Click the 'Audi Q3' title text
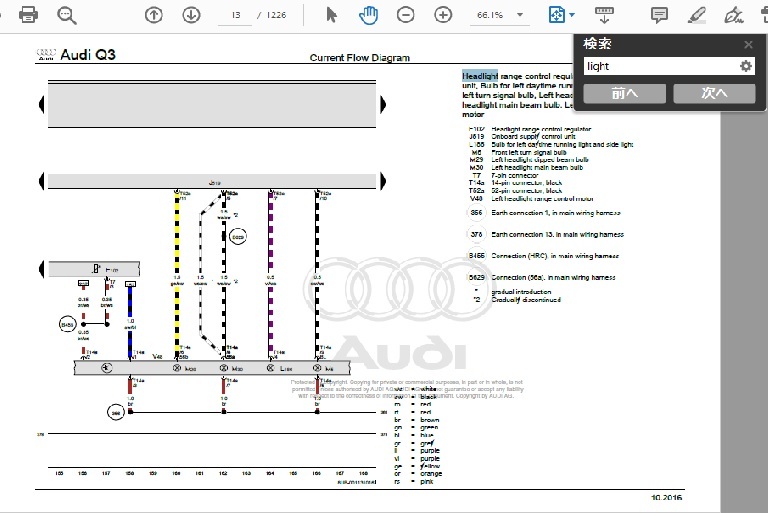768x513 pixels. pyautogui.click(x=88, y=55)
